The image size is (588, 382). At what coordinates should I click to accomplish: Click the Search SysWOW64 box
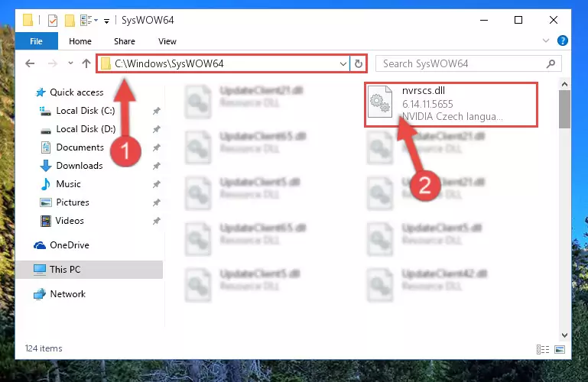(469, 63)
